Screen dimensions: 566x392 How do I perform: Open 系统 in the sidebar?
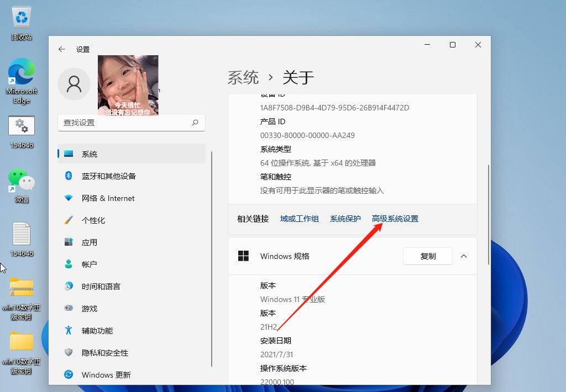(x=132, y=154)
